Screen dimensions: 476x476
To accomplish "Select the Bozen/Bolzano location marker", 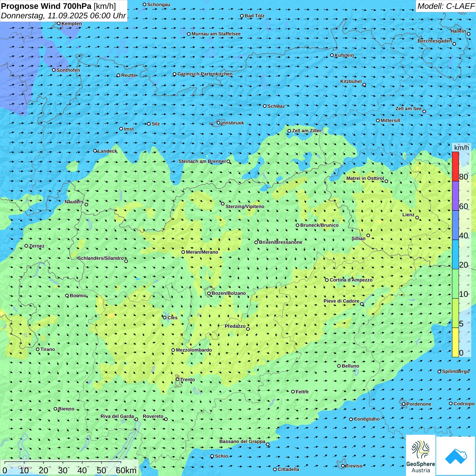I will click(x=209, y=293).
